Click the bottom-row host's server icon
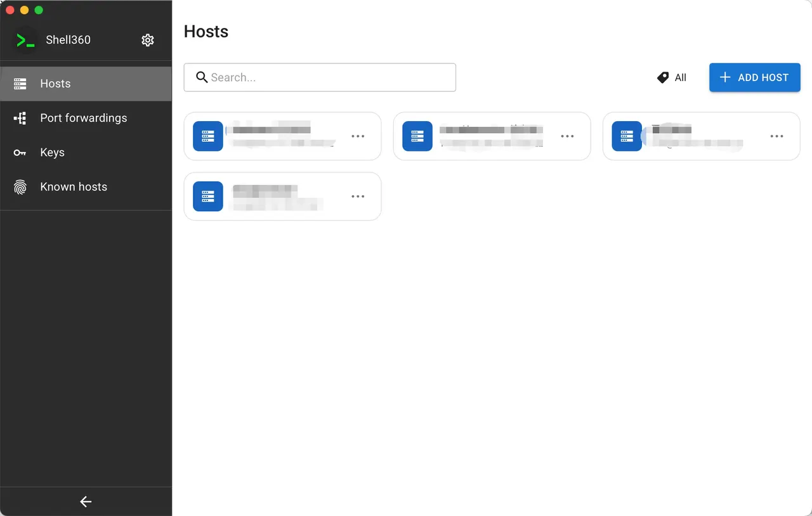Image resolution: width=812 pixels, height=516 pixels. coord(208,197)
